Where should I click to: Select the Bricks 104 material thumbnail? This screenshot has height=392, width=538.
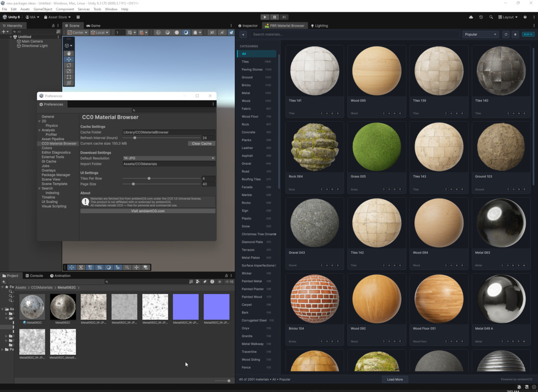[x=314, y=299]
